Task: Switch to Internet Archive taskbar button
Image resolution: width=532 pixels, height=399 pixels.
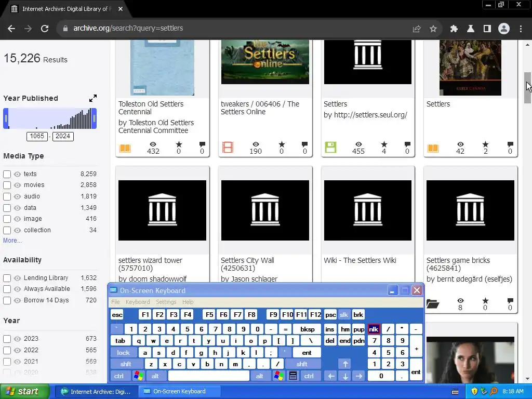Action: coord(96,392)
